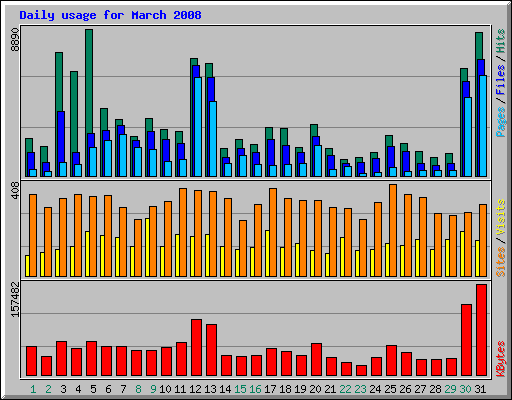The width and height of the screenshot is (512, 400).
Task: Click the orange visits bar for day 17
Action: pos(273,232)
